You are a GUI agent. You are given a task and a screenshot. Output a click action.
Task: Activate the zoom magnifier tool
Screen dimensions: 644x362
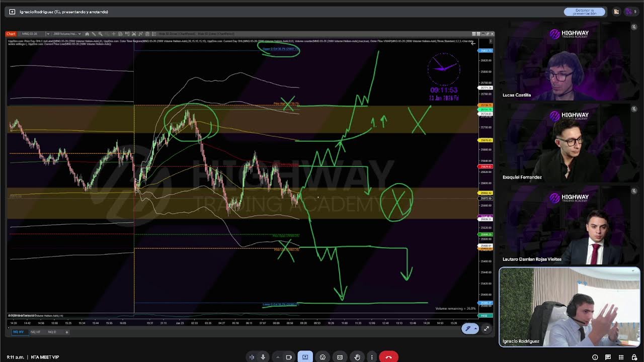(101, 34)
